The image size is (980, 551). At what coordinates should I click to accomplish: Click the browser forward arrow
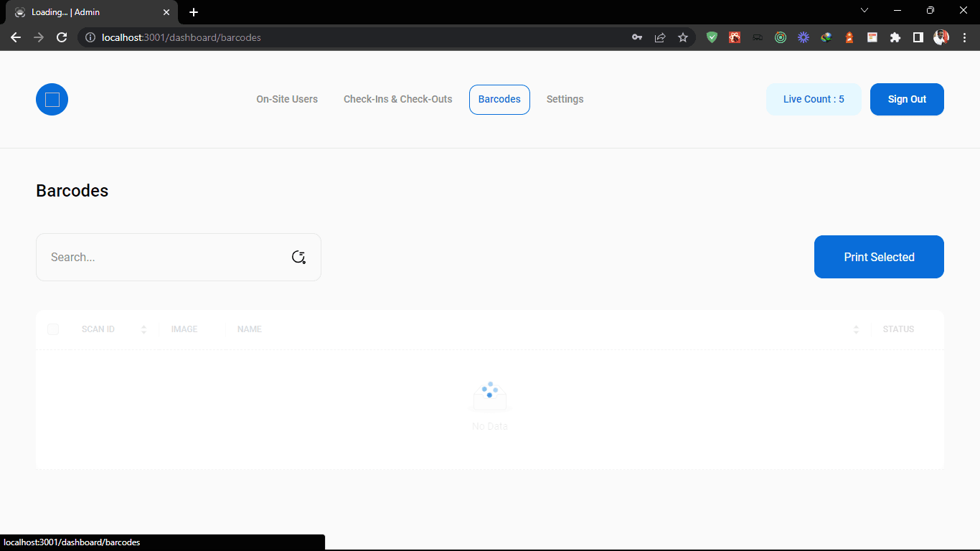(39, 37)
